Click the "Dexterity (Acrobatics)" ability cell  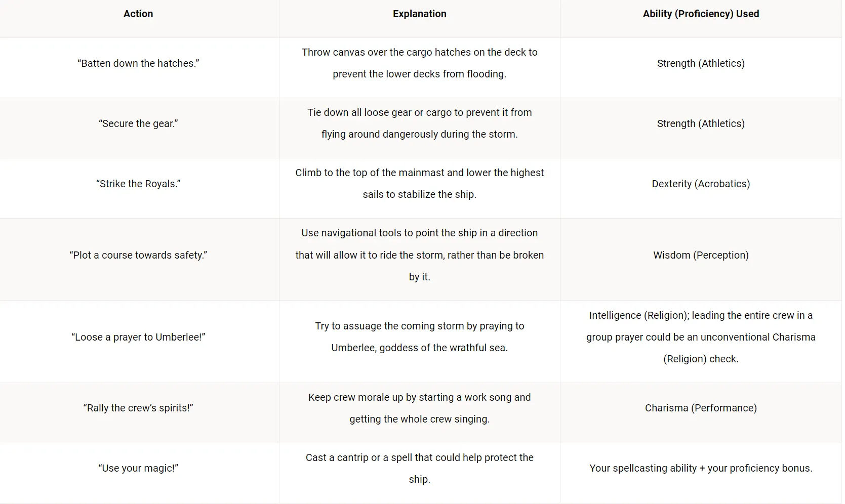[701, 184]
